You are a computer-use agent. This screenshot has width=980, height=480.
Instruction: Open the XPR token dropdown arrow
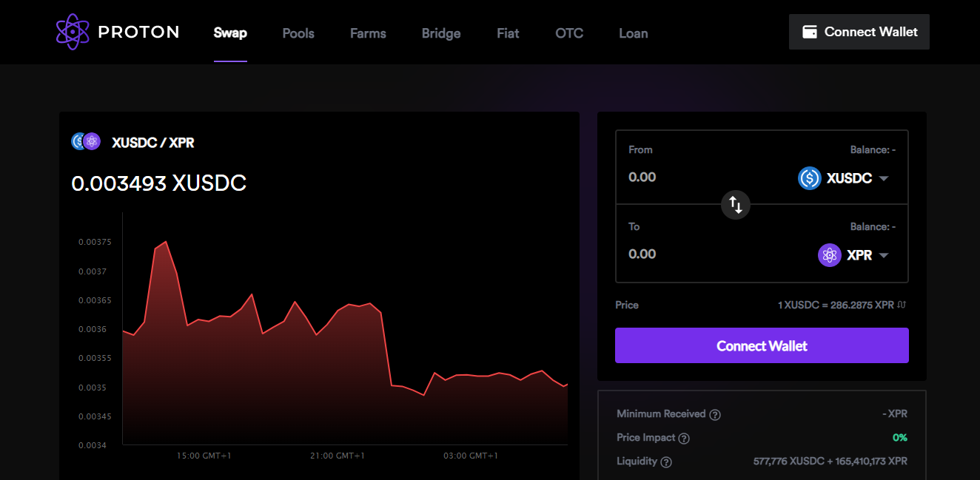click(883, 256)
